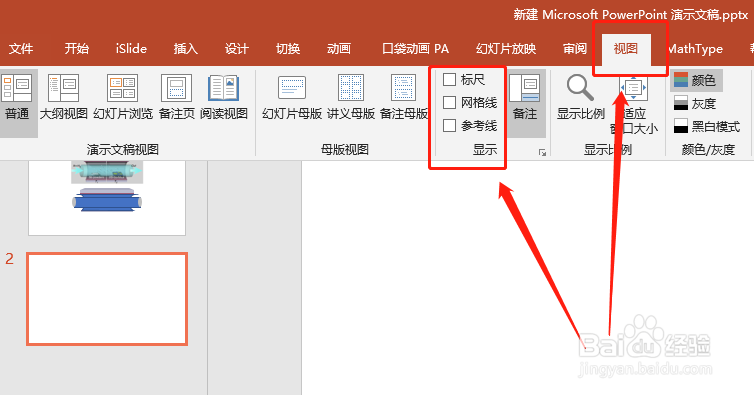
Task: Select Color (颜色) mode
Action: [x=695, y=80]
